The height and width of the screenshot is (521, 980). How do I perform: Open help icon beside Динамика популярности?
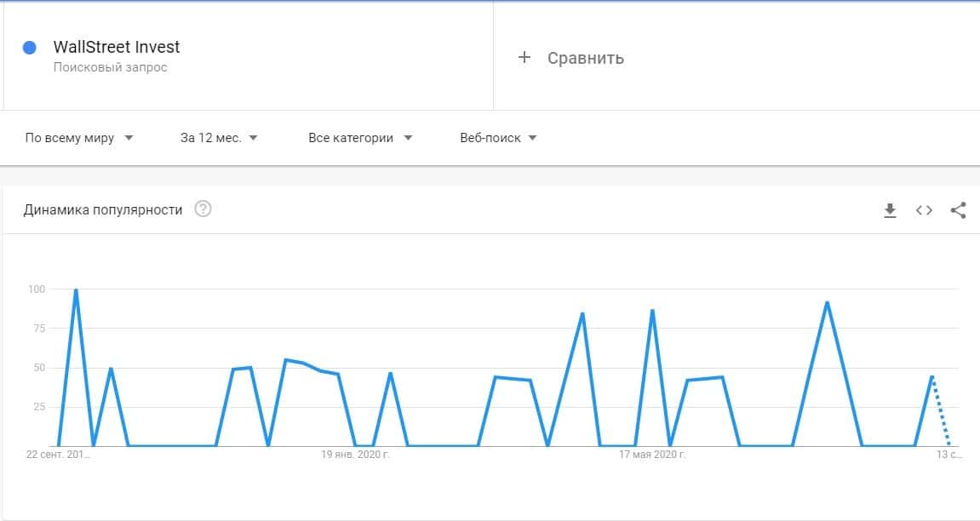[203, 209]
